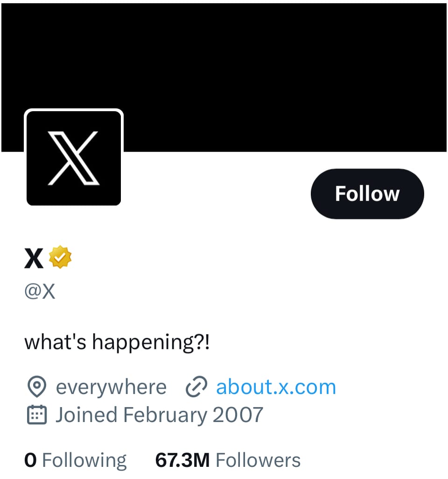Click the 67.3M follower count number
The image size is (448, 479).
182,460
